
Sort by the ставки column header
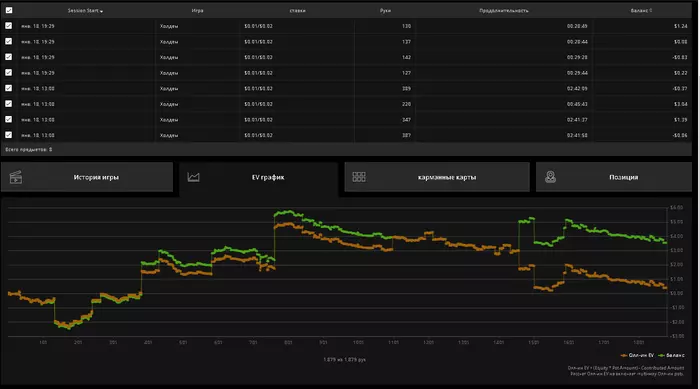(x=297, y=10)
